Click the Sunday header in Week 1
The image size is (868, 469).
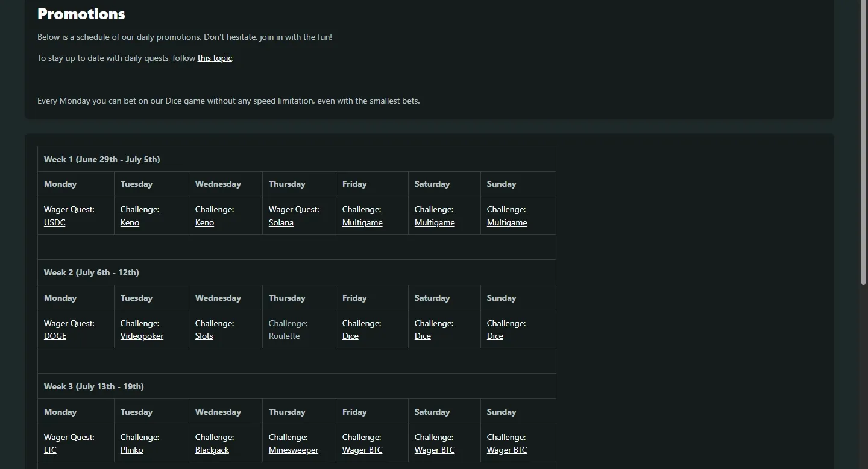(502, 184)
